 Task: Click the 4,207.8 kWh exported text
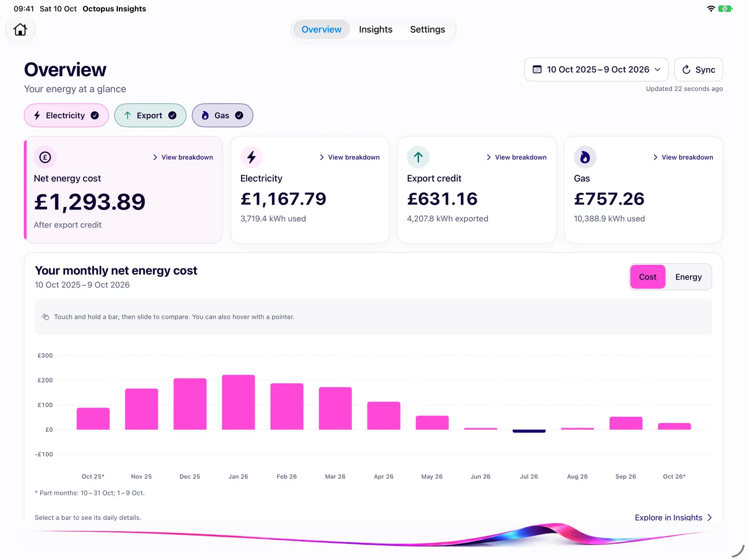(447, 219)
